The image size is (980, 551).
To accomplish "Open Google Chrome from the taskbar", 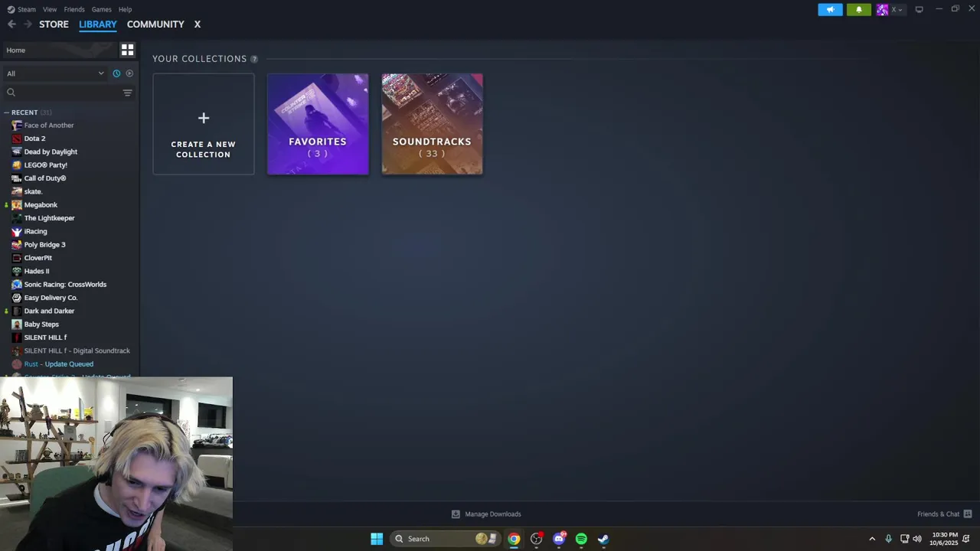I will 514,539.
